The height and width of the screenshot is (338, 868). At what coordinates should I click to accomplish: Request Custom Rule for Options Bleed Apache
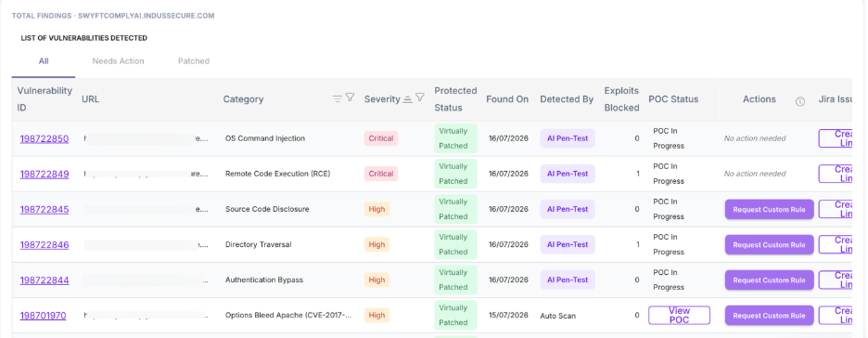click(x=769, y=316)
